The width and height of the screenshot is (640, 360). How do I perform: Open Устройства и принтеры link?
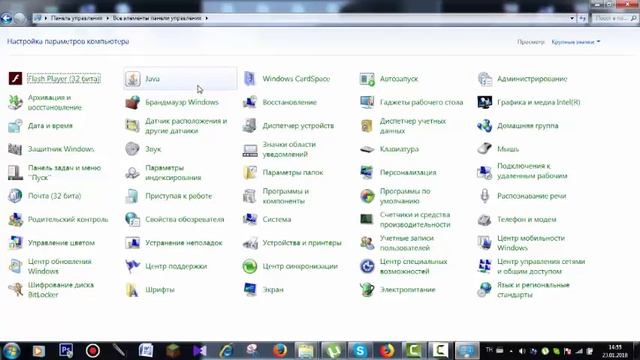click(x=302, y=243)
